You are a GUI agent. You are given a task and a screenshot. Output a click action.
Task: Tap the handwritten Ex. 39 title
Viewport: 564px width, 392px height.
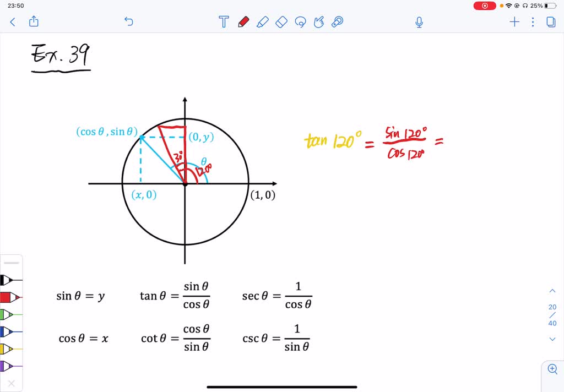pyautogui.click(x=61, y=58)
